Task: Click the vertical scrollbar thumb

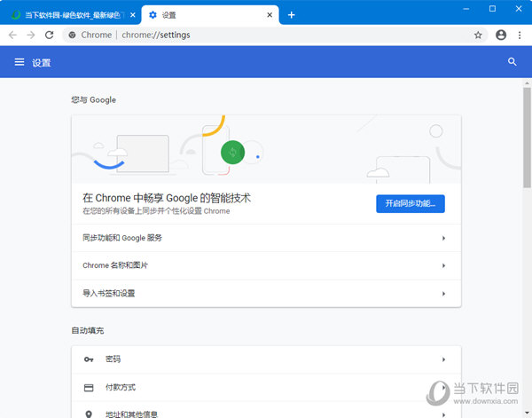Action: [x=527, y=138]
